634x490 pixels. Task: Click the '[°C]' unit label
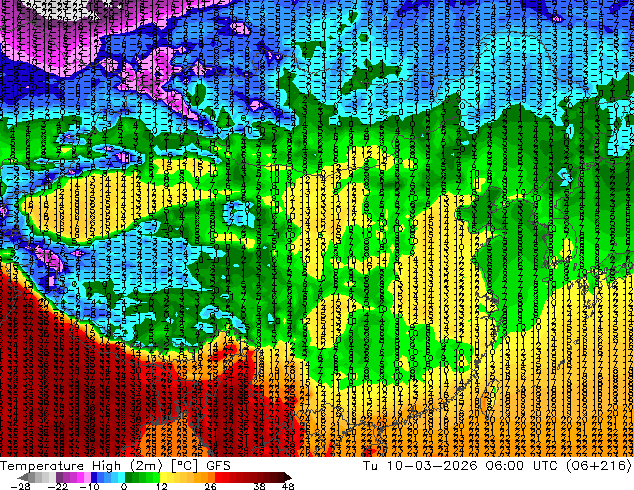coord(184,466)
